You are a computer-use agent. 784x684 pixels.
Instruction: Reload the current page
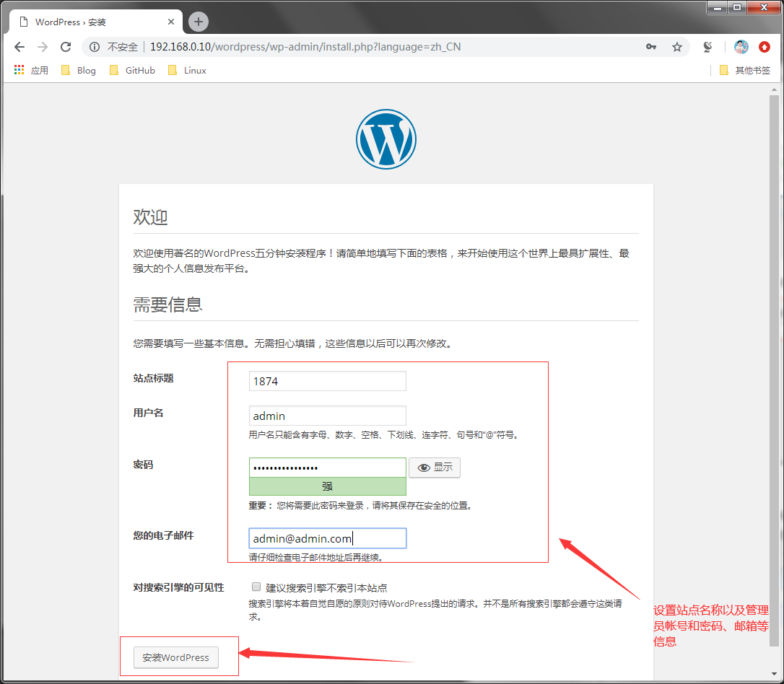click(66, 47)
